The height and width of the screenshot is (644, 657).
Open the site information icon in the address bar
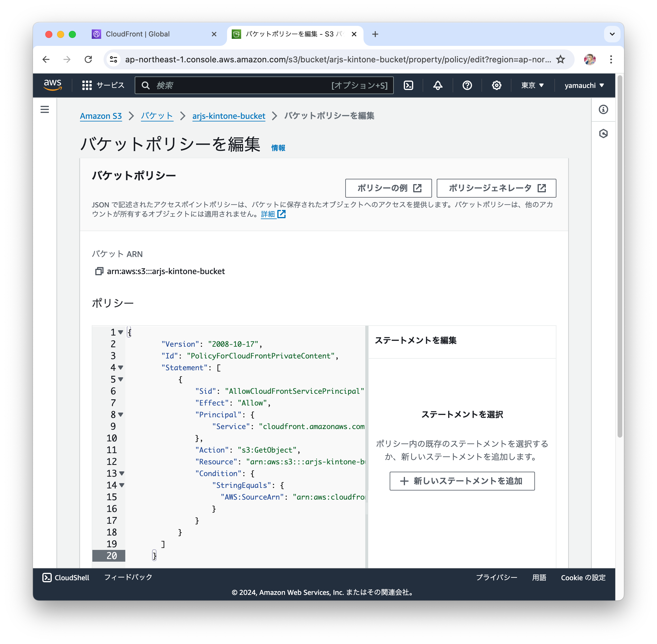click(x=113, y=59)
